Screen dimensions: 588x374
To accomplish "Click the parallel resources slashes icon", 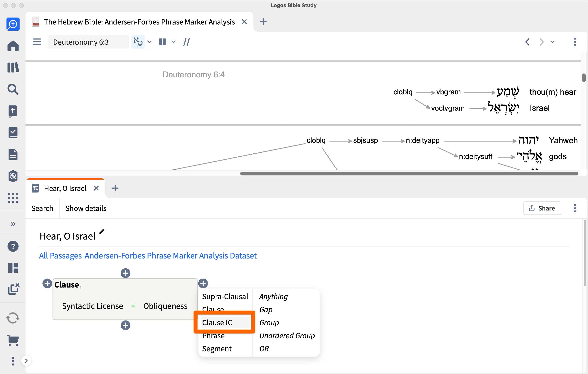I will tap(187, 42).
